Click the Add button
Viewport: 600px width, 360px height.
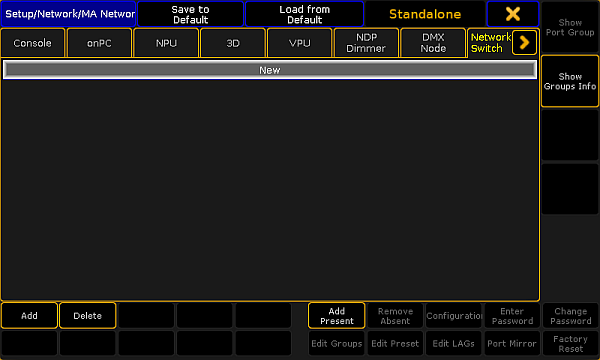click(x=29, y=316)
